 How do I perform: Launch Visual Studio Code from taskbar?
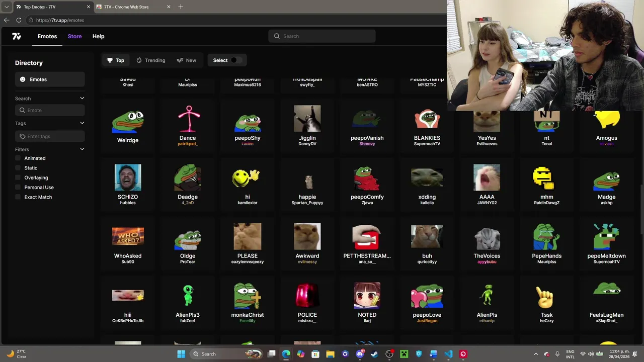click(x=448, y=354)
